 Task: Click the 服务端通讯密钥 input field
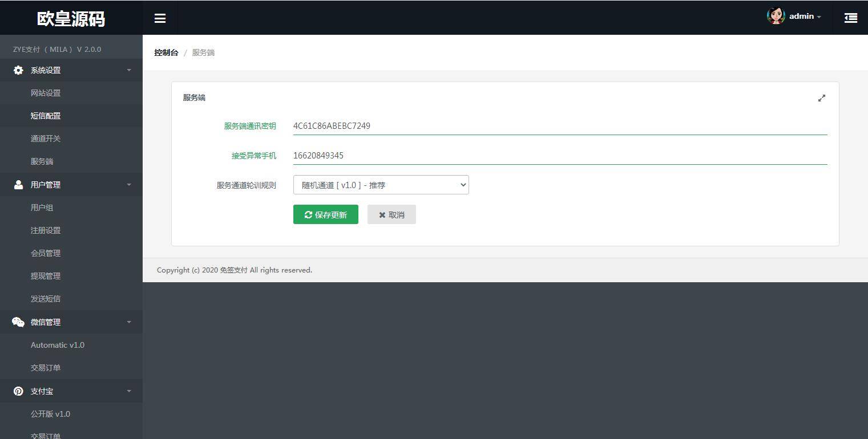559,126
